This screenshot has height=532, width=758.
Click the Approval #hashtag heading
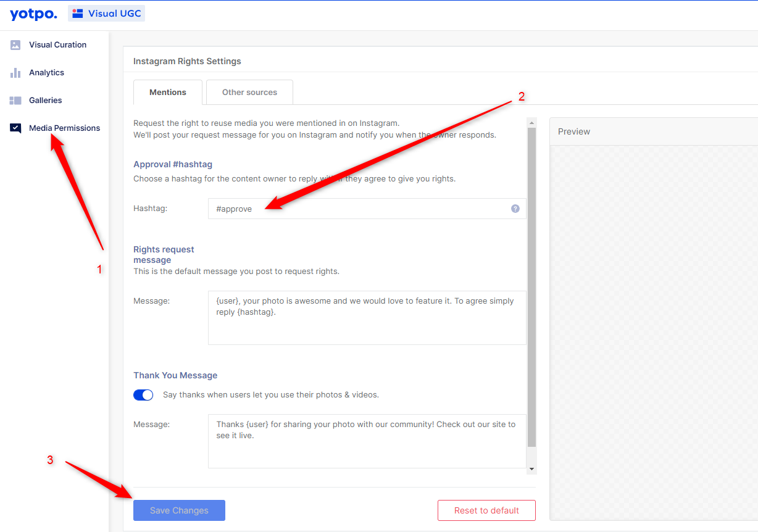point(173,164)
